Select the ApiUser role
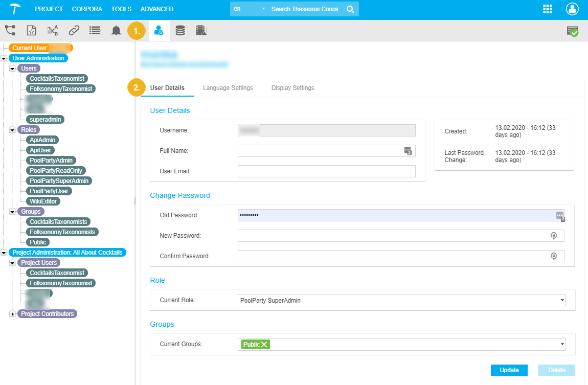This screenshot has height=385, width=588. tap(40, 150)
